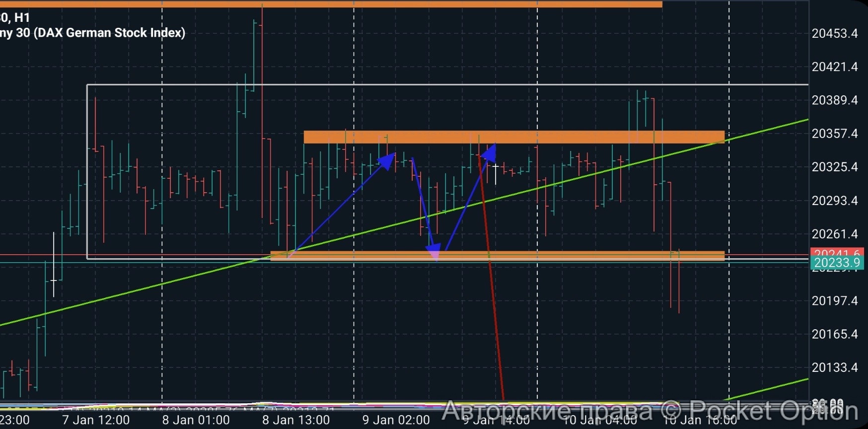This screenshot has height=429, width=868.
Task: Click the teal current price tag 20233.9
Action: [836, 263]
